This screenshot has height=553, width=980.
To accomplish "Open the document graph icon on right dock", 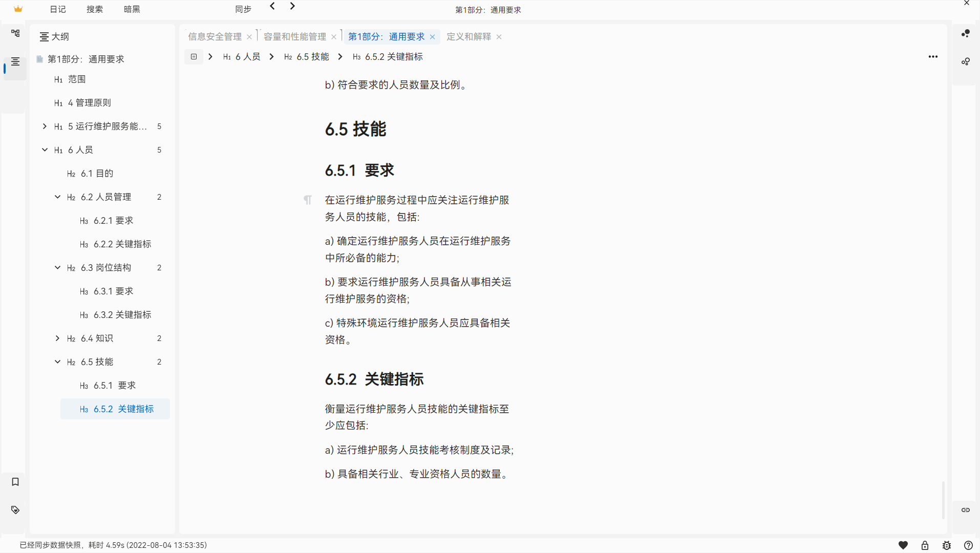I will click(966, 61).
